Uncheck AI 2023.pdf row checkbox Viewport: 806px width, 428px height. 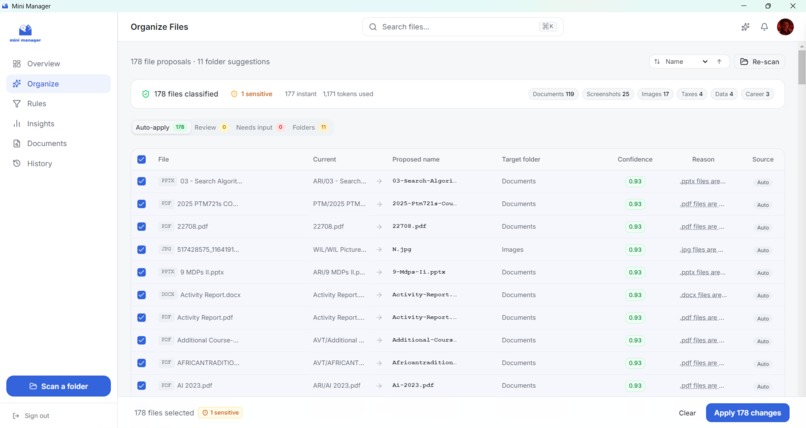click(x=141, y=385)
